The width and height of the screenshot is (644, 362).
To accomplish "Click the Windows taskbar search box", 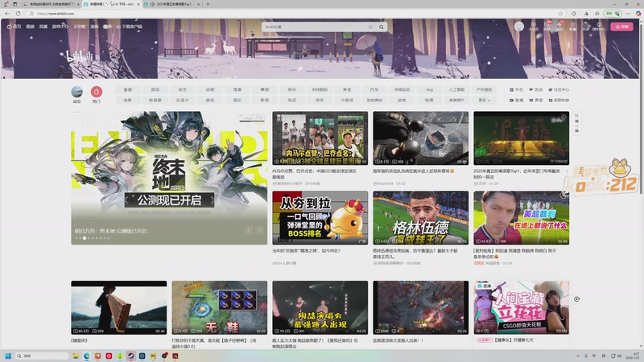I will click(42, 356).
